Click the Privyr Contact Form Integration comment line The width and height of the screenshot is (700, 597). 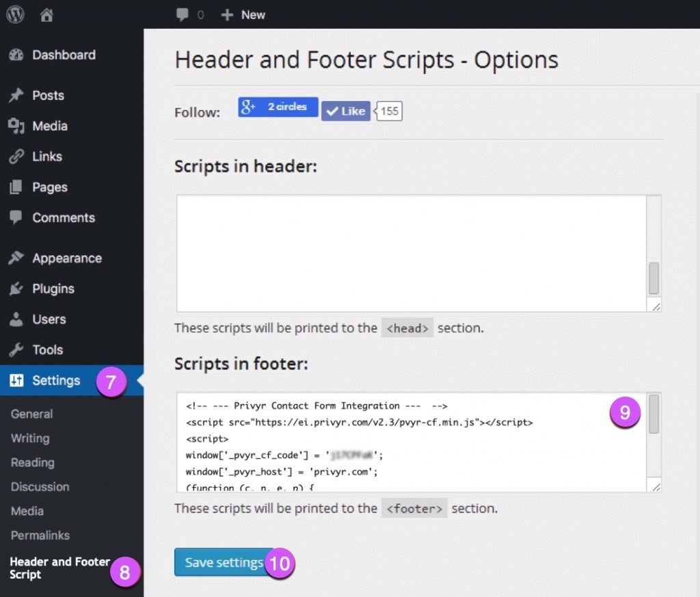click(317, 406)
